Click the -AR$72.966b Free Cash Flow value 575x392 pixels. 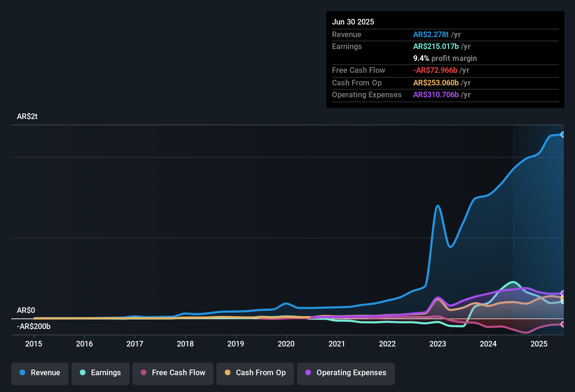435,70
